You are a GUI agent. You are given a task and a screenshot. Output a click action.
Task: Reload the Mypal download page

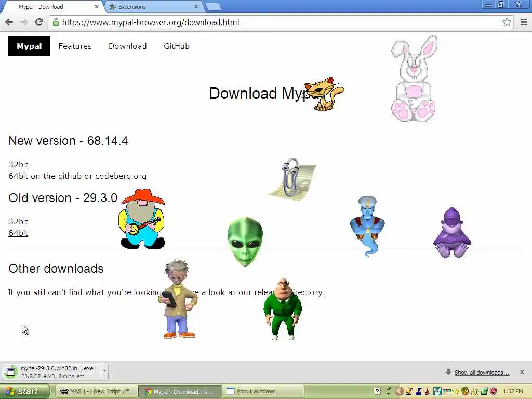tap(39, 22)
